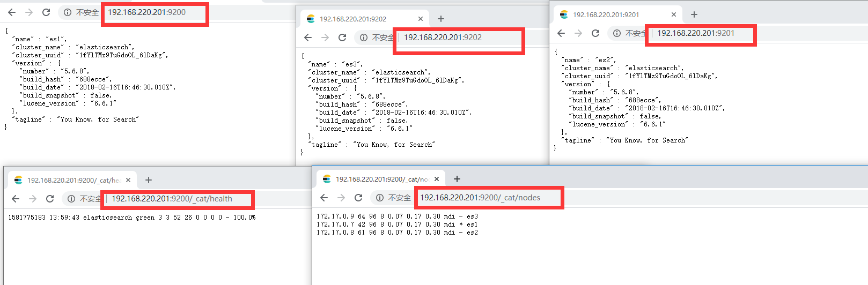Open a new tab in the 9201 window
The image size is (868, 285).
(x=694, y=14)
